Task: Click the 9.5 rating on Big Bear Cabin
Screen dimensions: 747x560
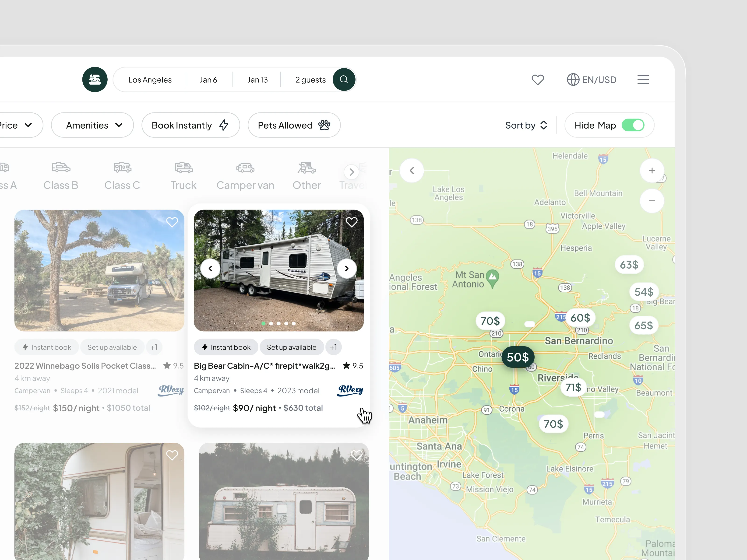Action: [x=353, y=366]
